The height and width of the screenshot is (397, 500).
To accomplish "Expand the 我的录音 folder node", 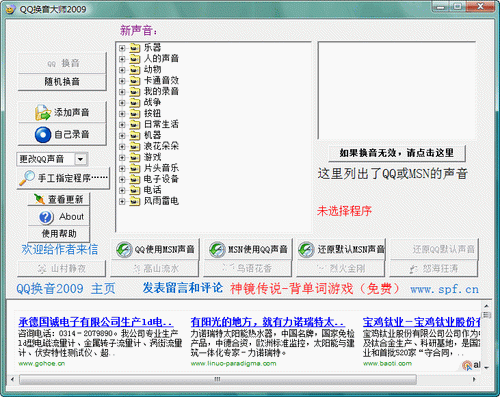I will pos(122,92).
